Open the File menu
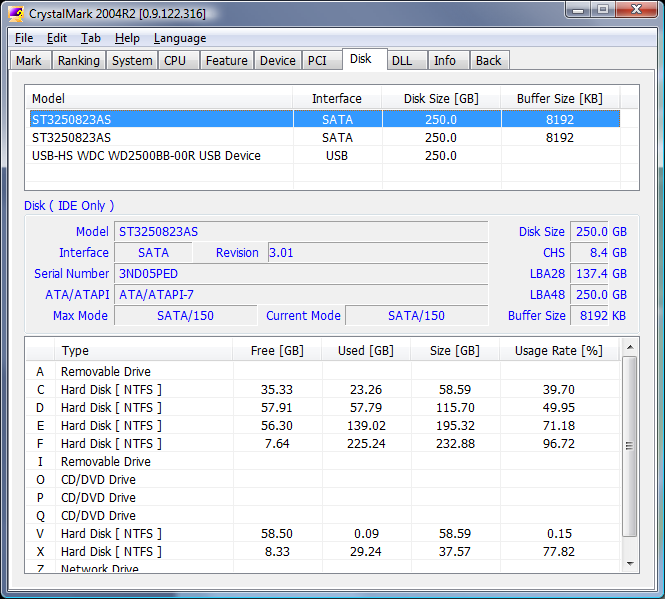This screenshot has width=665, height=599. pos(24,38)
